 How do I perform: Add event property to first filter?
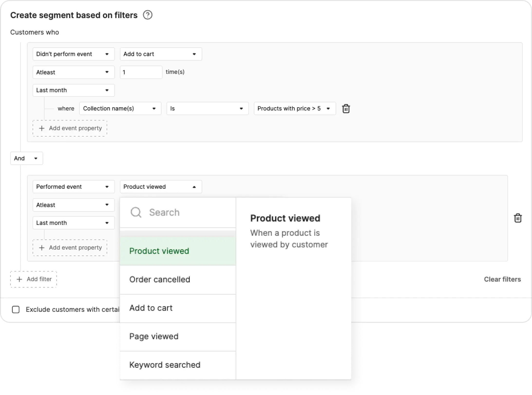click(70, 128)
